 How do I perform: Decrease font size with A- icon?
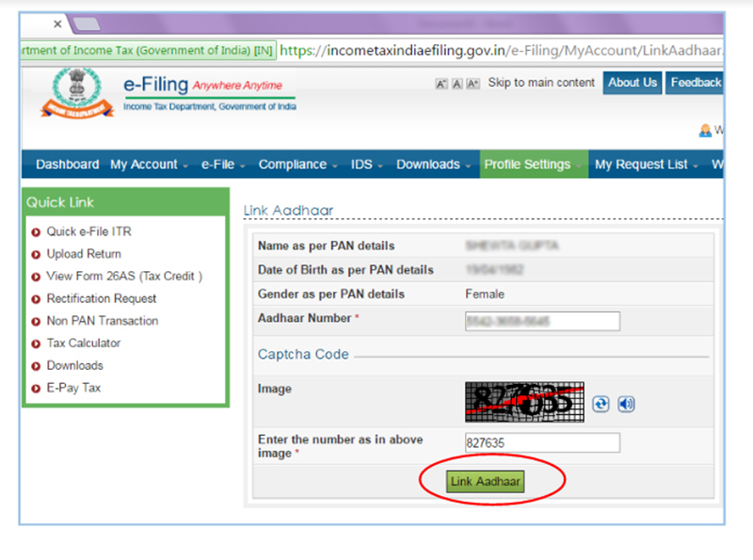coord(441,84)
